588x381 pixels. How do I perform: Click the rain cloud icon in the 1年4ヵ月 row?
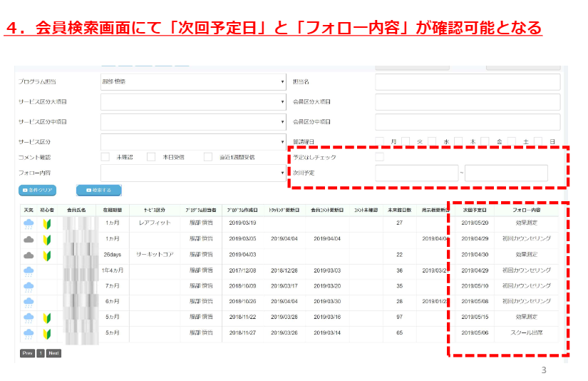click(29, 271)
